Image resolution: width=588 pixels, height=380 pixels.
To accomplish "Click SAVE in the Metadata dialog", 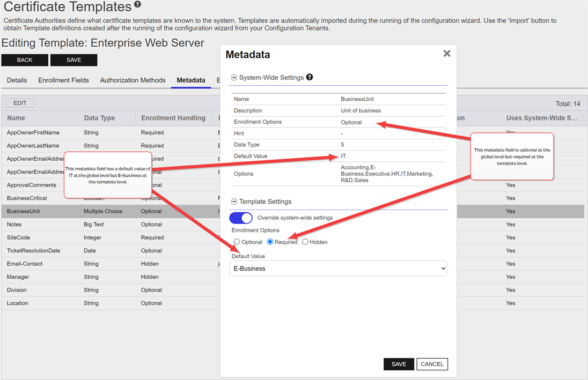I will pyautogui.click(x=399, y=364).
